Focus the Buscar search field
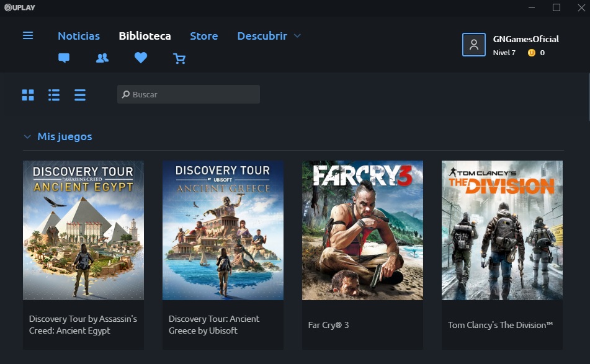Image resolution: width=590 pixels, height=364 pixels. coord(189,94)
